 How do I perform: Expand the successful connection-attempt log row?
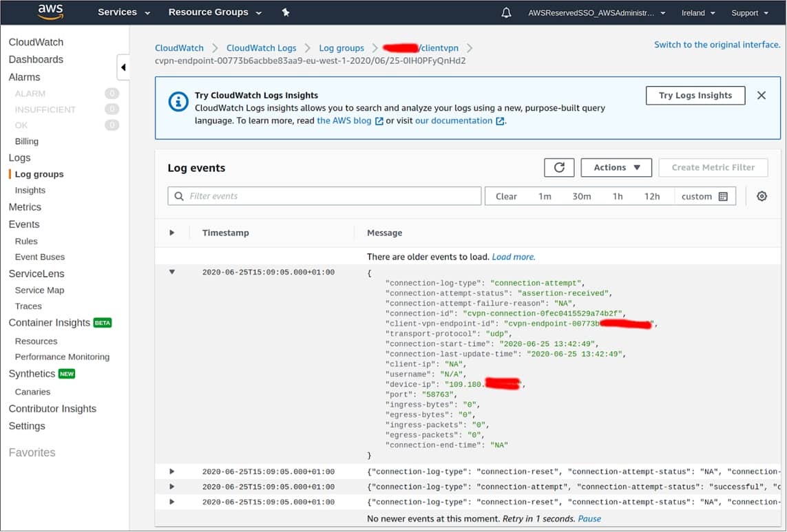coord(172,487)
